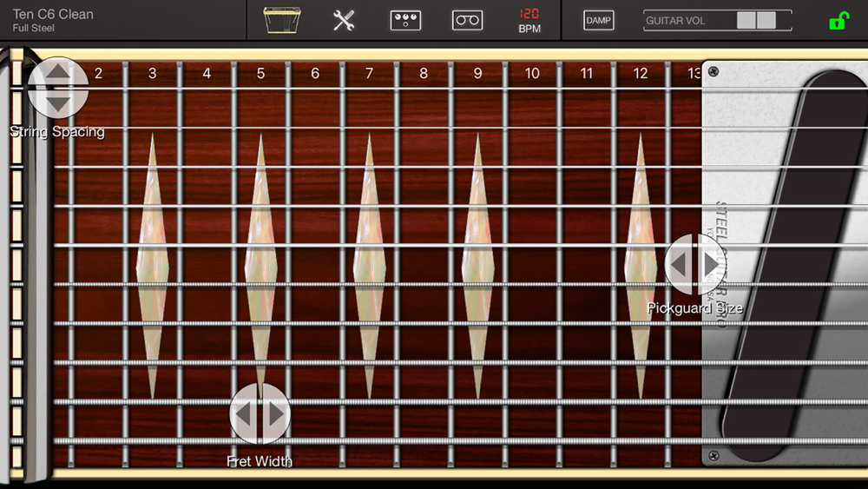Tap the fret 12 diamond inlay marker
Screen dimensions: 868x489
point(641,266)
